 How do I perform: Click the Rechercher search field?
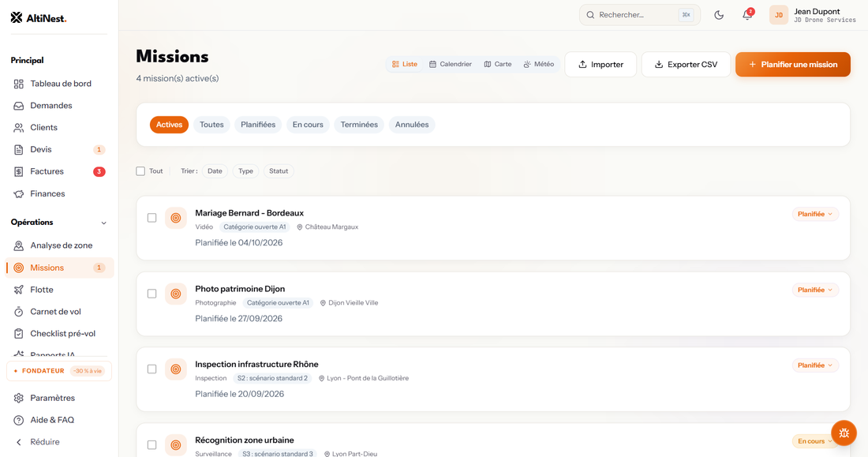(639, 15)
